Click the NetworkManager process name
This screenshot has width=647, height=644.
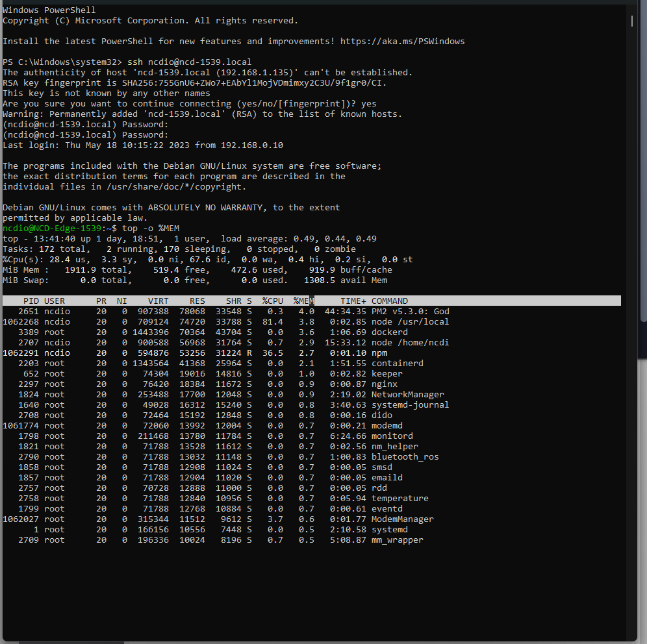coord(407,395)
